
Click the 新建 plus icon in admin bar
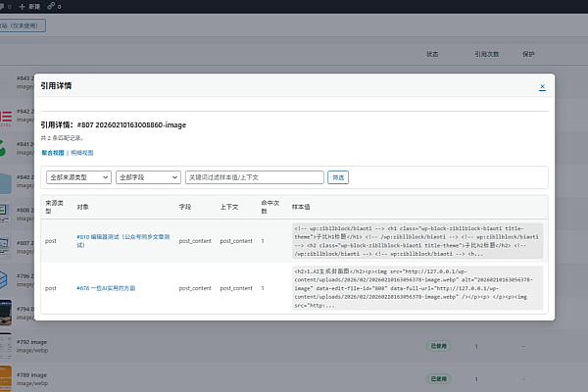point(20,6)
